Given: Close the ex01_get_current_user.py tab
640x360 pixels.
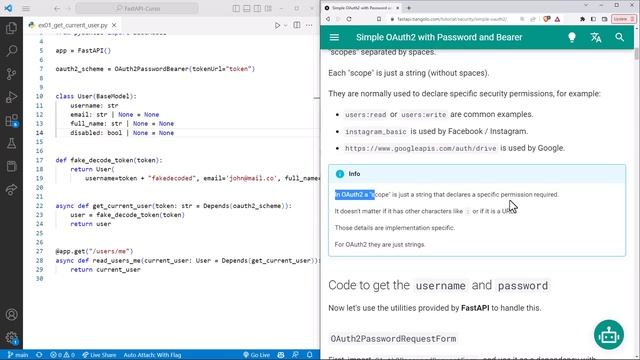Looking at the screenshot, I should coord(114,25).
